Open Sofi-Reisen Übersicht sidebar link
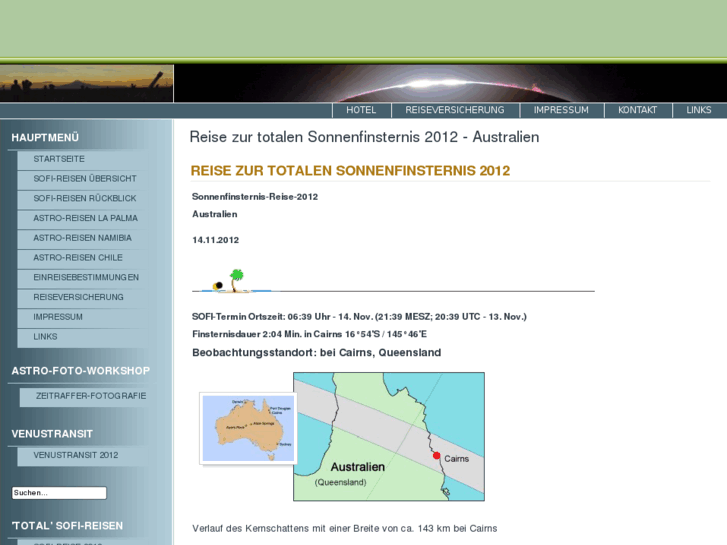The width and height of the screenshot is (727, 545). [85, 179]
